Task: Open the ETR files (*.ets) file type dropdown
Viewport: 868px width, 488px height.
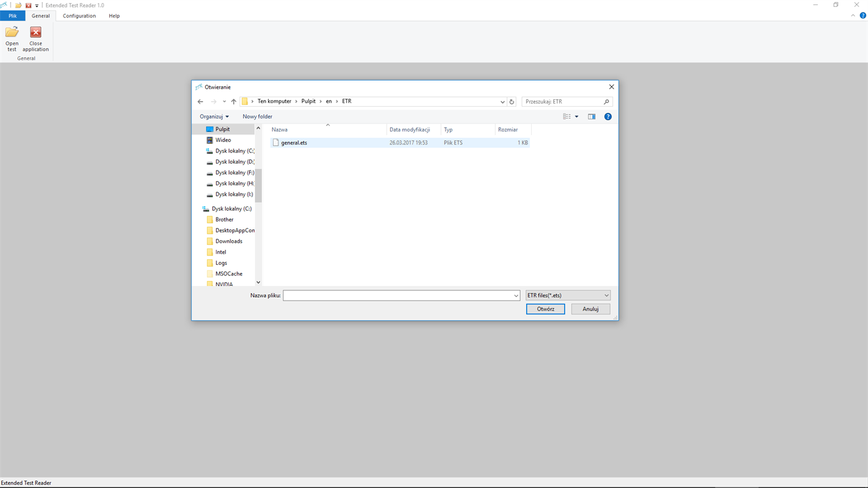Action: pos(567,295)
